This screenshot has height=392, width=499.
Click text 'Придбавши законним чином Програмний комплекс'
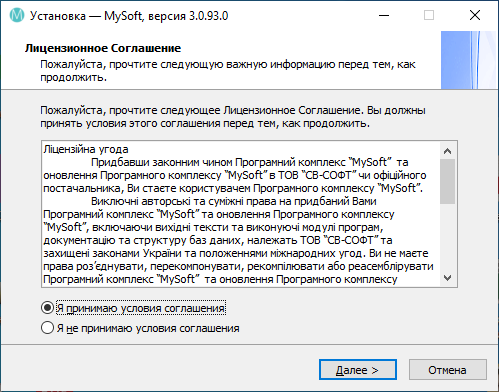click(x=219, y=162)
